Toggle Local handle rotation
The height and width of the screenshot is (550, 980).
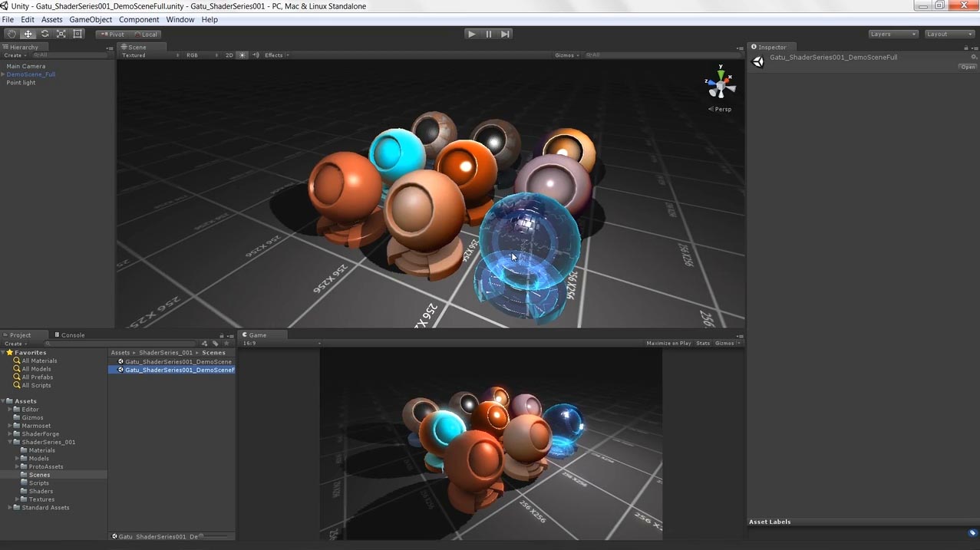point(146,34)
